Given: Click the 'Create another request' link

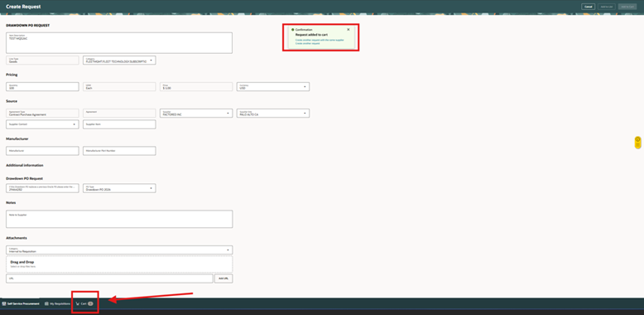Looking at the screenshot, I should [308, 43].
